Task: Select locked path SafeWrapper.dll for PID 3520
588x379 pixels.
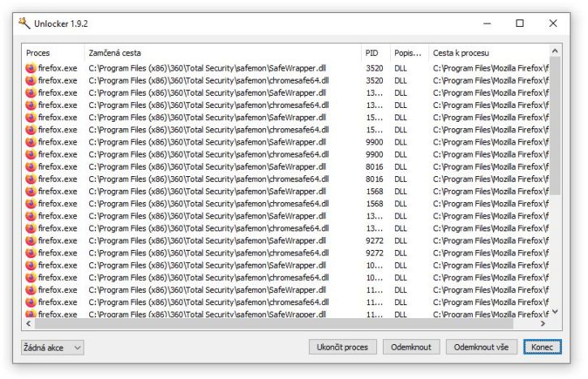Action: (208, 68)
